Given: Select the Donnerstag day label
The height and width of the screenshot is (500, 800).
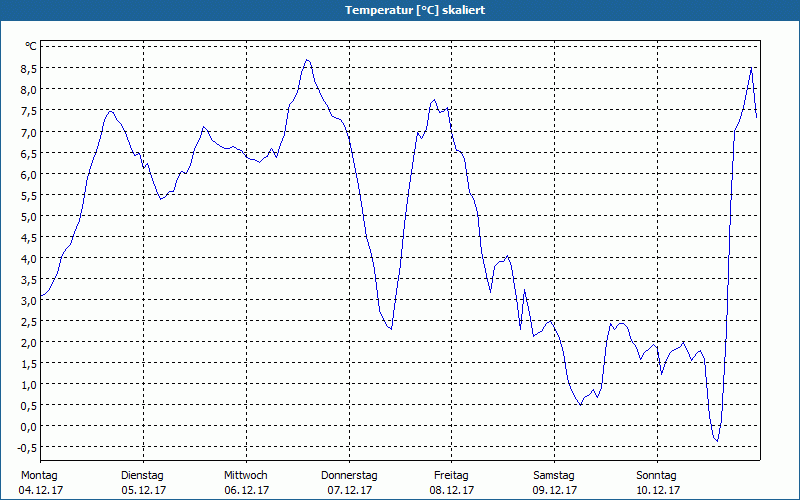Looking at the screenshot, I should tap(349, 475).
